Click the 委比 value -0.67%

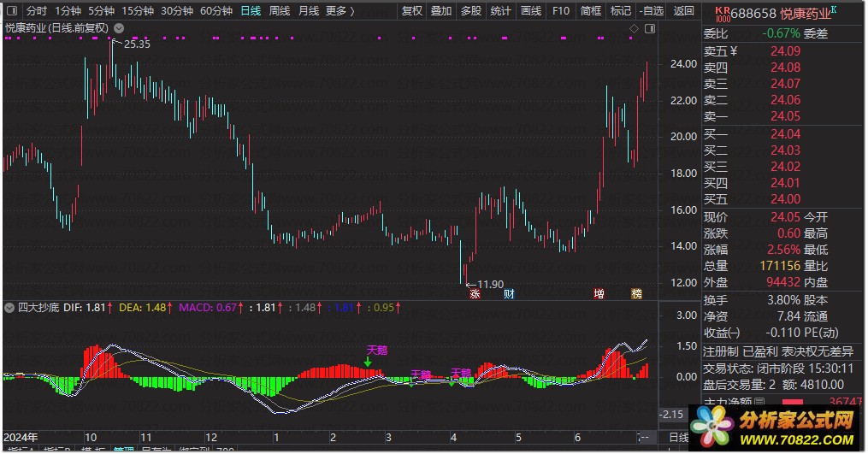click(x=781, y=33)
